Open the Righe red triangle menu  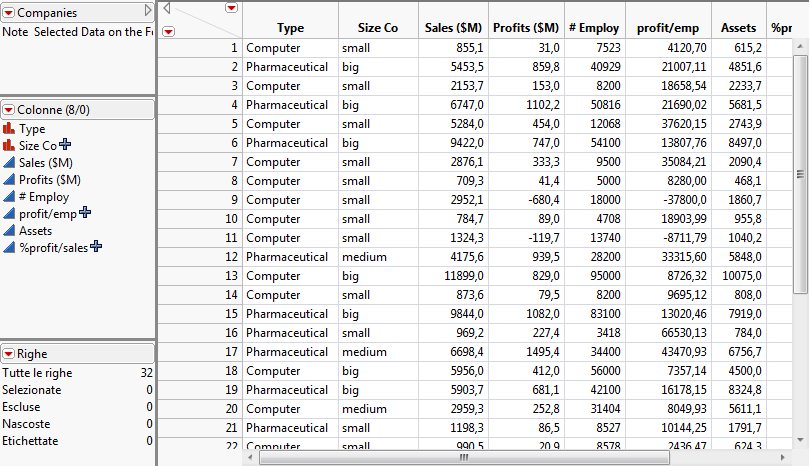coord(9,354)
